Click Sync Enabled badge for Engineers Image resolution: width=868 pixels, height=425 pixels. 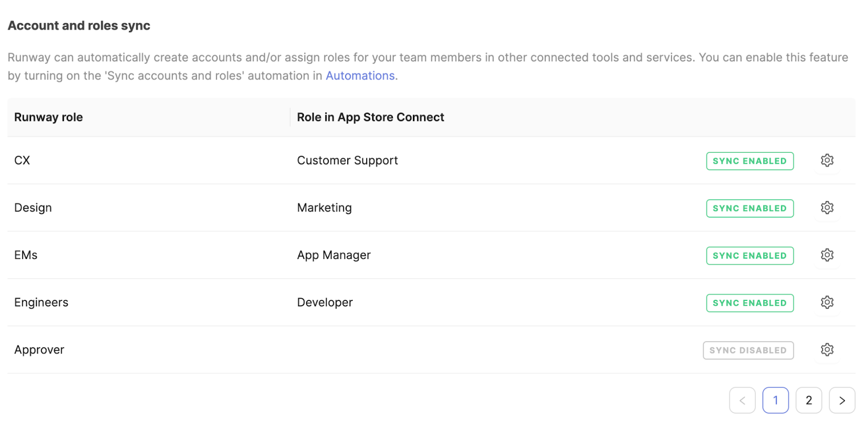750,303
